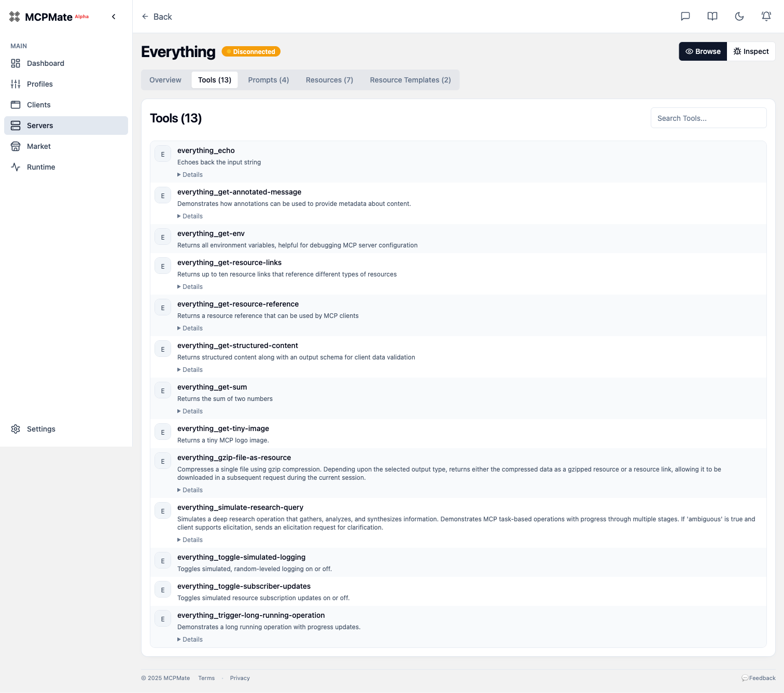
Task: Click the MCPMate logo icon
Action: click(14, 16)
